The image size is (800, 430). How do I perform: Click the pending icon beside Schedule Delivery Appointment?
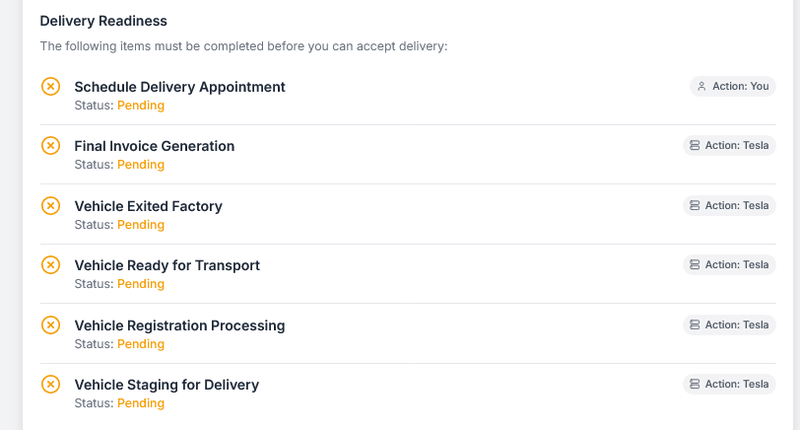point(50,86)
